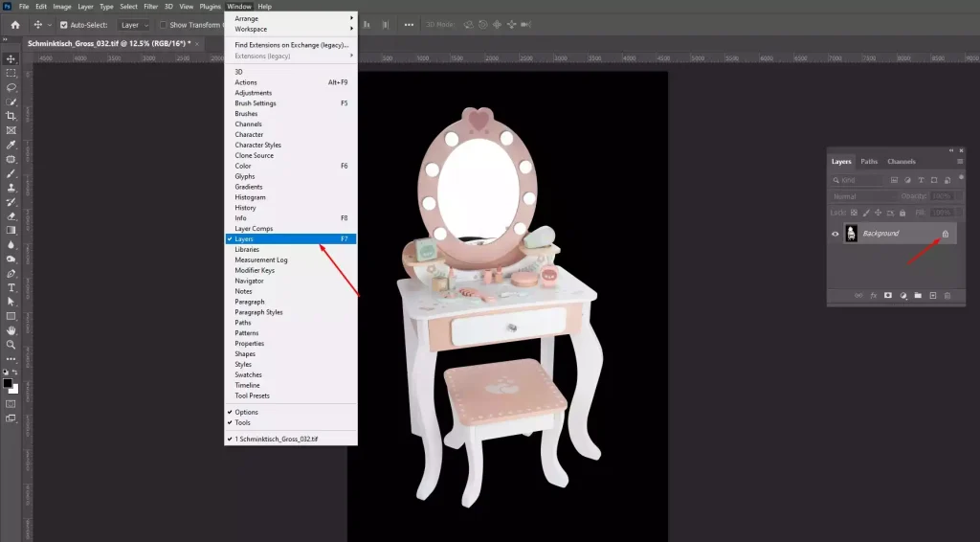Viewport: 980px width, 542px height.
Task: Select the Clone Stamp tool
Action: [x=11, y=188]
